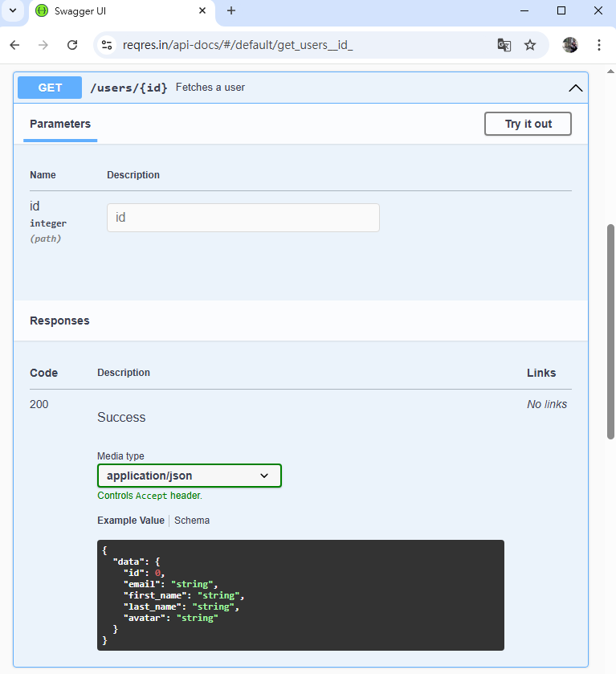Image resolution: width=616 pixels, height=674 pixels.
Task: Click the site information icon in address bar
Action: (107, 45)
